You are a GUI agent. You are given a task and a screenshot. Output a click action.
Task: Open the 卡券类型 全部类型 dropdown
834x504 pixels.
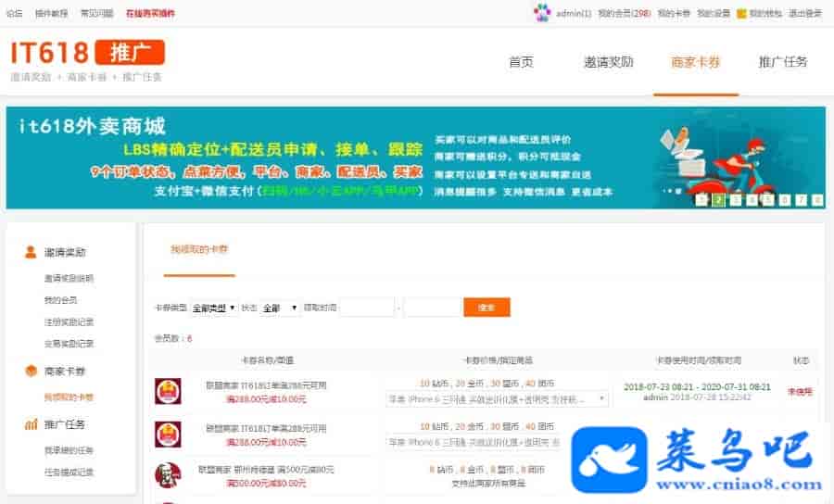tap(214, 308)
